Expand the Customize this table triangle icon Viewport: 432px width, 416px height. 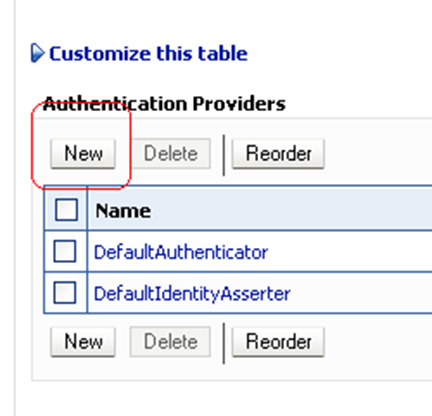[37, 53]
